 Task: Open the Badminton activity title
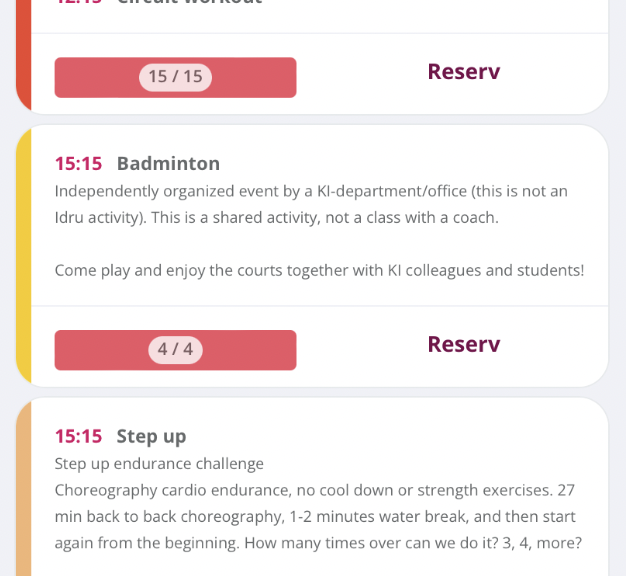tap(168, 164)
